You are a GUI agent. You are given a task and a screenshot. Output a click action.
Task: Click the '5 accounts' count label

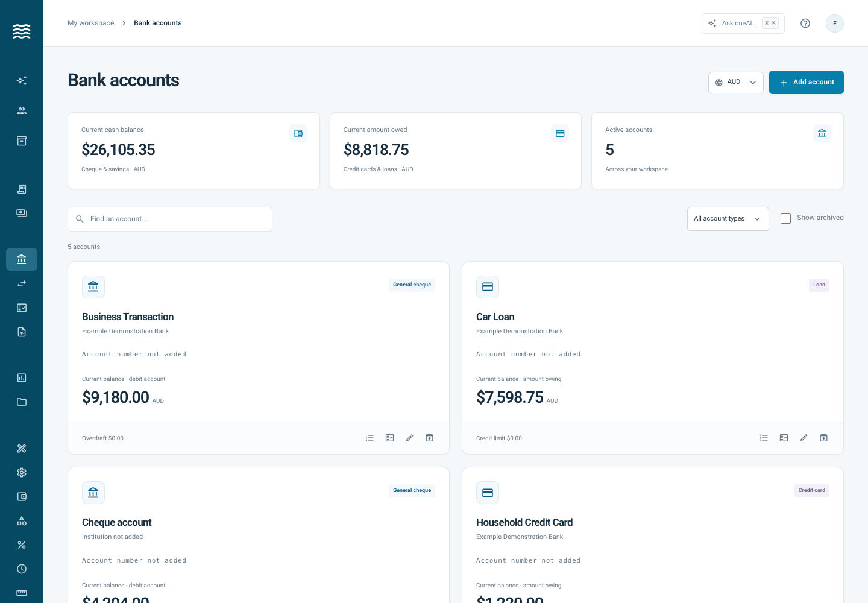click(84, 247)
